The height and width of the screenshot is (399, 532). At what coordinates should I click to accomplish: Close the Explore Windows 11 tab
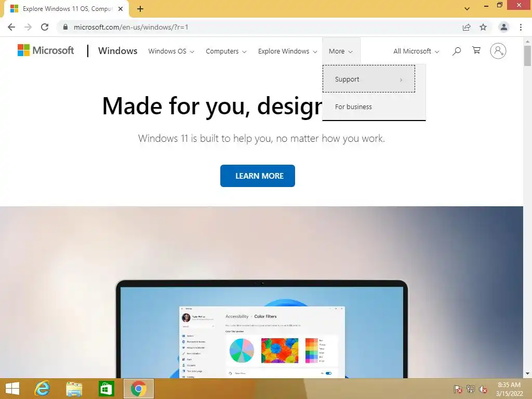tap(121, 9)
